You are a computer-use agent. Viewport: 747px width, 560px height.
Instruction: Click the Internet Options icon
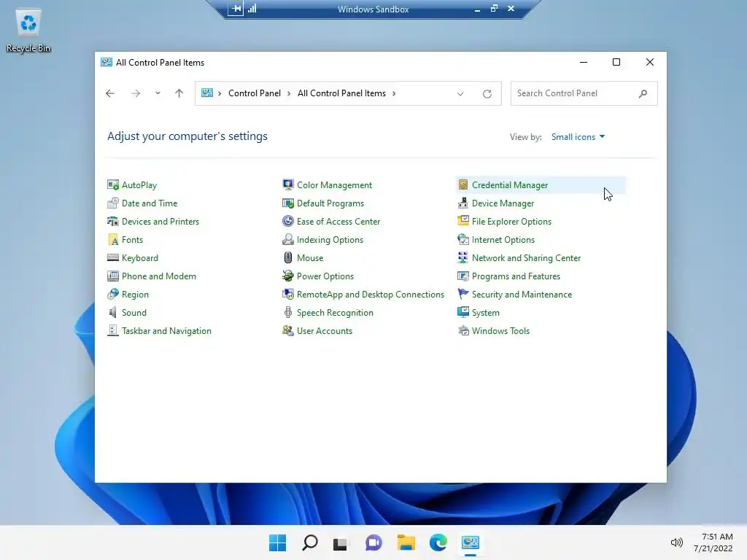click(x=463, y=239)
